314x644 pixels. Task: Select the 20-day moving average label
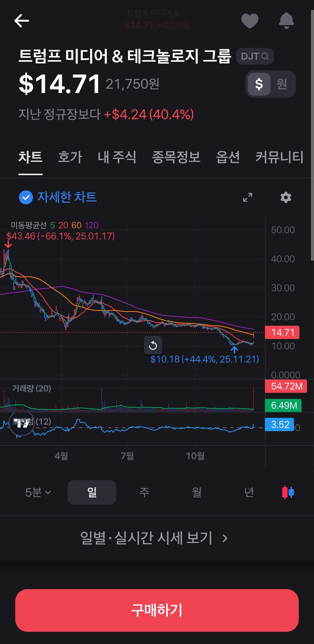(x=63, y=225)
